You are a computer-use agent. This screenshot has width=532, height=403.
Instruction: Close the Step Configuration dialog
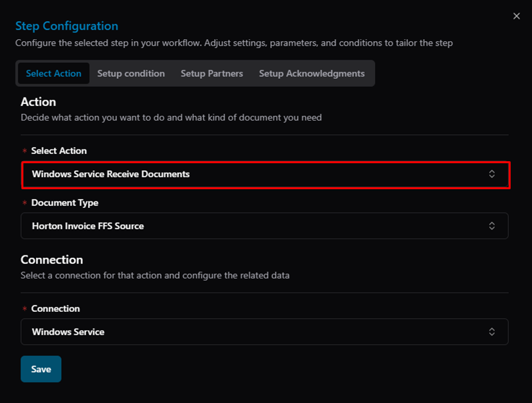(517, 16)
